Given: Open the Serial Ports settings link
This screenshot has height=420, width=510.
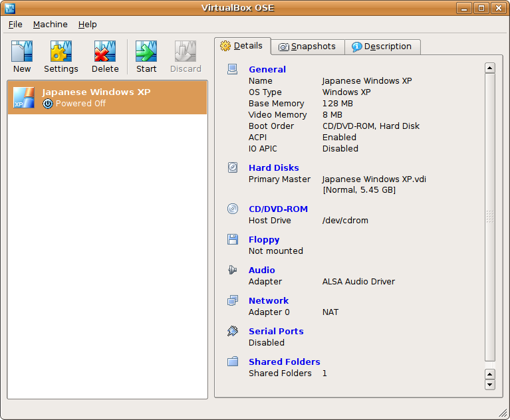Looking at the screenshot, I should tap(276, 331).
